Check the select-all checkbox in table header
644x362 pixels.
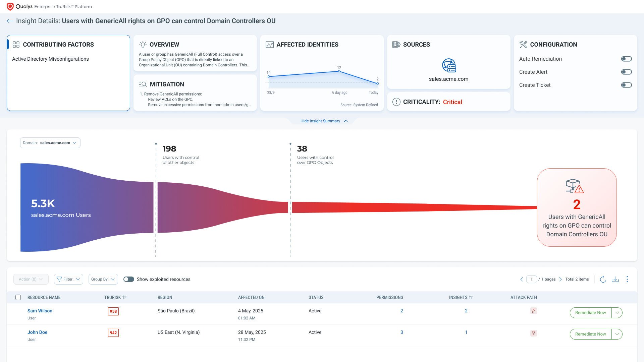[x=18, y=297]
